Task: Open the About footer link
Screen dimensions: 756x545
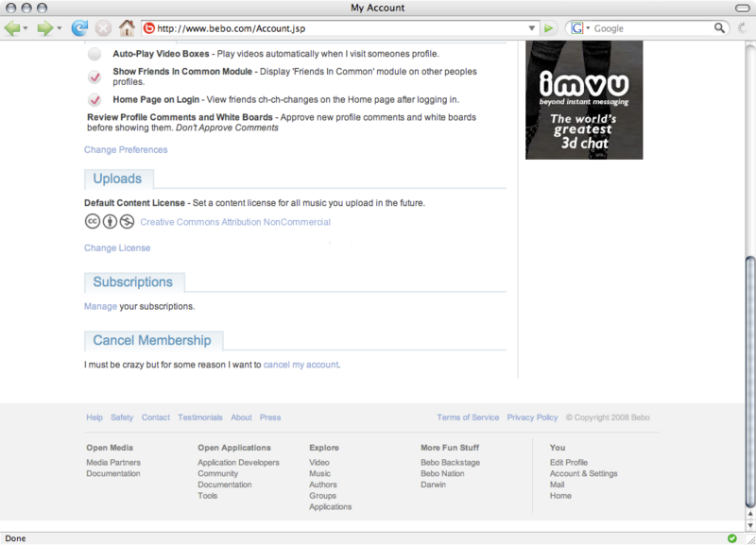Action: tap(241, 417)
